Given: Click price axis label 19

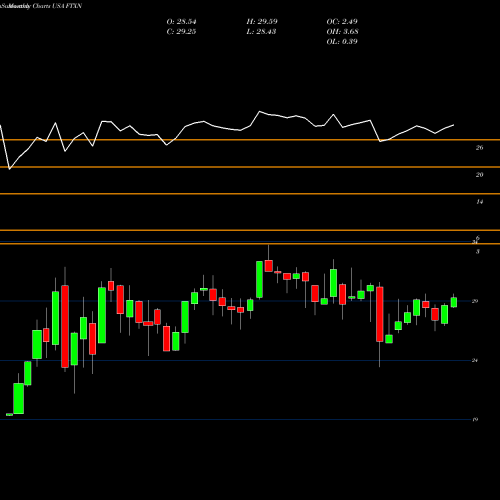Looking at the screenshot, I should (475, 420).
